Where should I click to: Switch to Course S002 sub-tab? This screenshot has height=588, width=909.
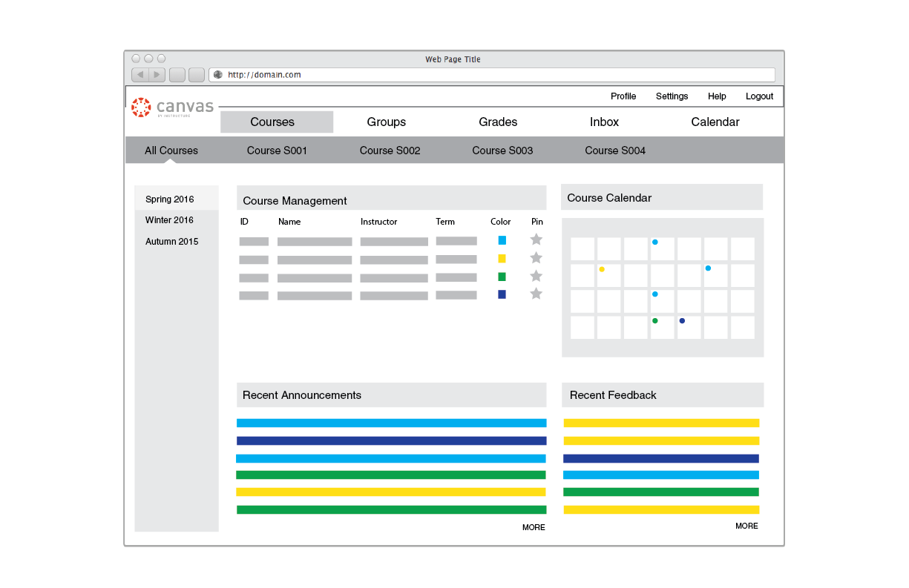390,151
